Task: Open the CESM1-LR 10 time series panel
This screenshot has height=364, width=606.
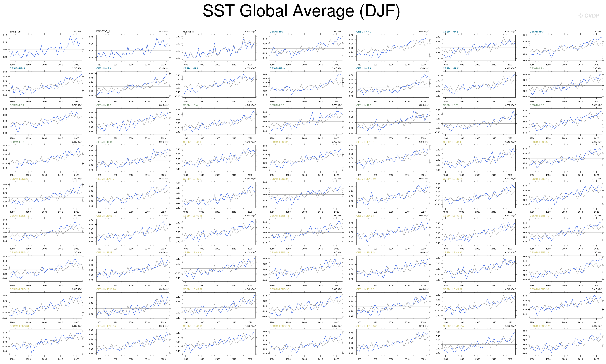Action: [133, 158]
